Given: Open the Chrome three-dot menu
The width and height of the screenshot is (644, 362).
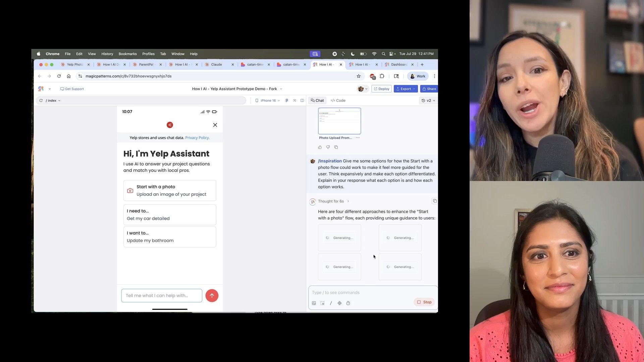Looking at the screenshot, I should tap(434, 76).
